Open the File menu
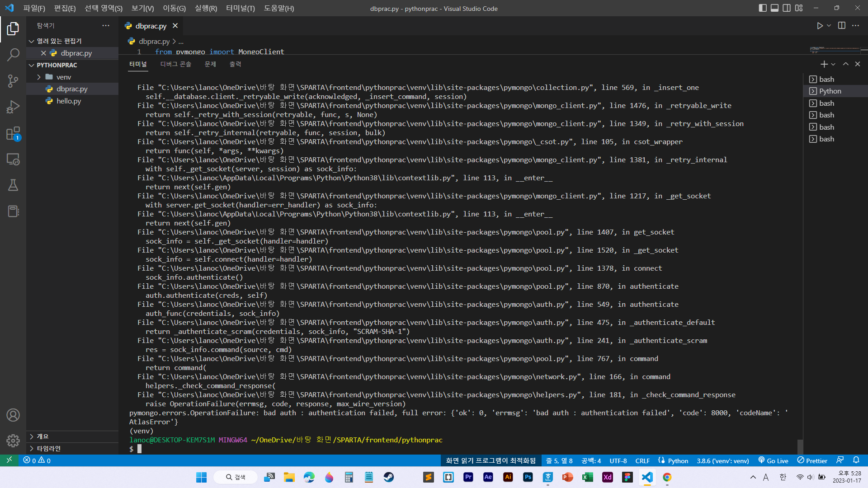The width and height of the screenshot is (868, 488). click(x=34, y=8)
